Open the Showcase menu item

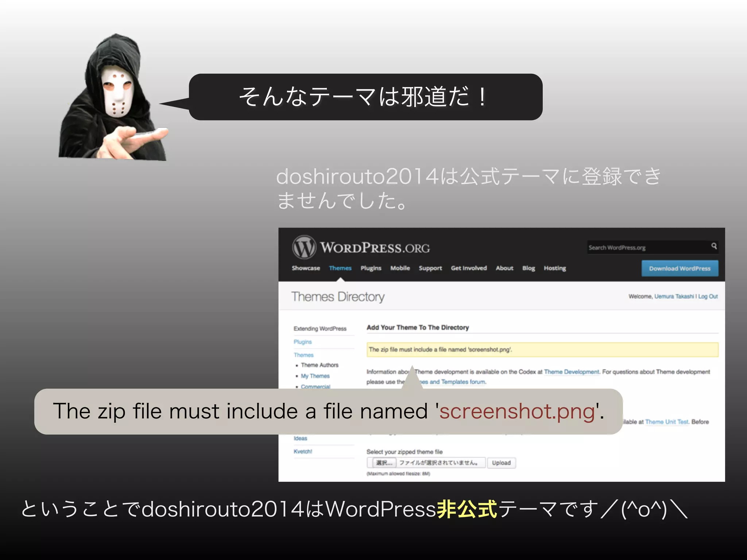(306, 268)
